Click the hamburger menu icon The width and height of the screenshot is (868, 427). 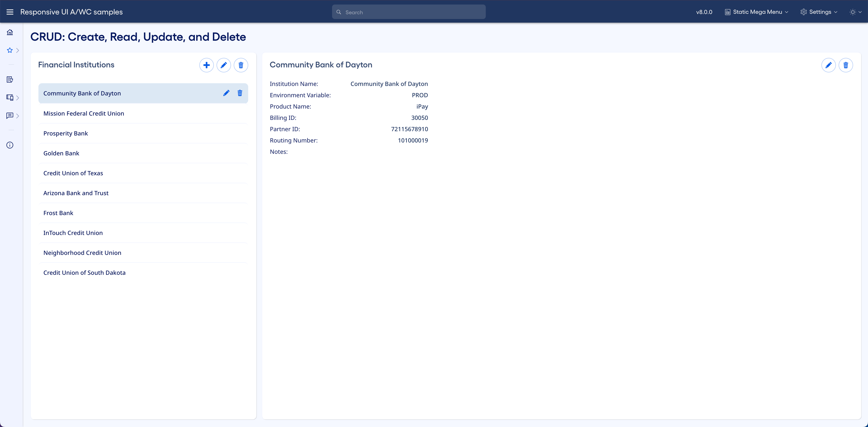pyautogui.click(x=10, y=12)
